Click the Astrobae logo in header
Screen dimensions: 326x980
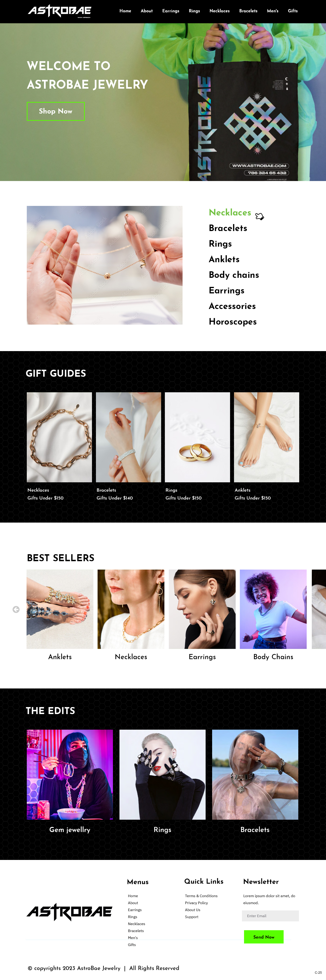pyautogui.click(x=59, y=11)
